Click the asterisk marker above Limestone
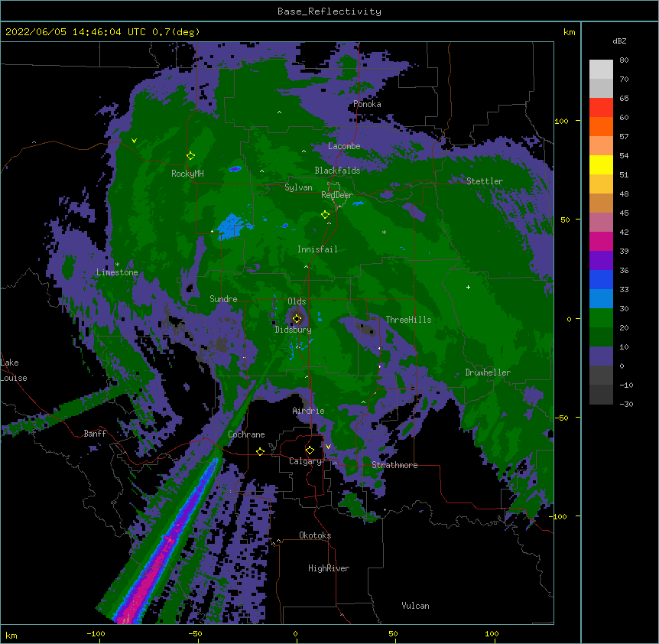The height and width of the screenshot is (644, 659). pos(117,265)
